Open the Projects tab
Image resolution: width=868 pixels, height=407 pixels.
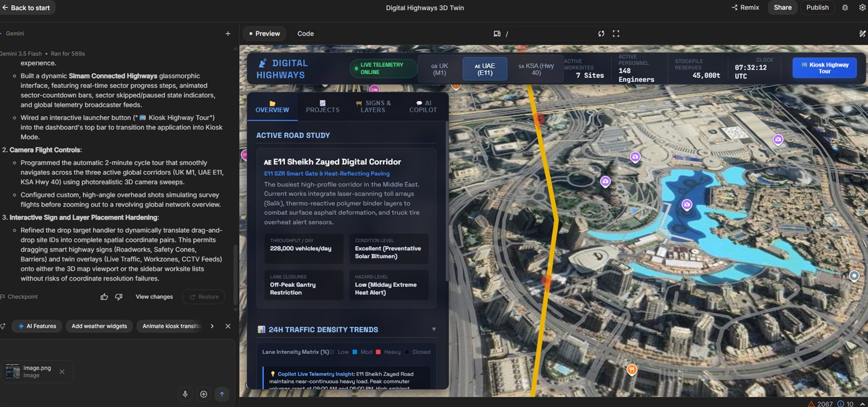click(x=323, y=106)
